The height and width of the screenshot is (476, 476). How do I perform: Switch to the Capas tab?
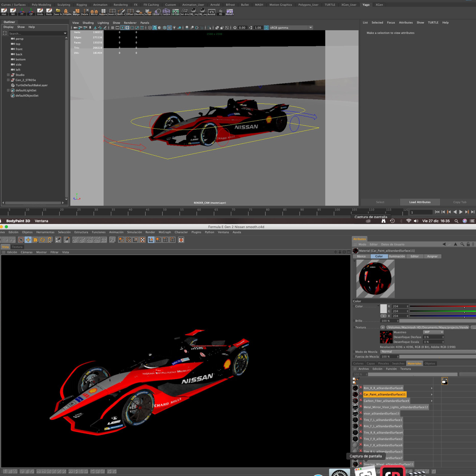pyautogui.click(x=371, y=363)
